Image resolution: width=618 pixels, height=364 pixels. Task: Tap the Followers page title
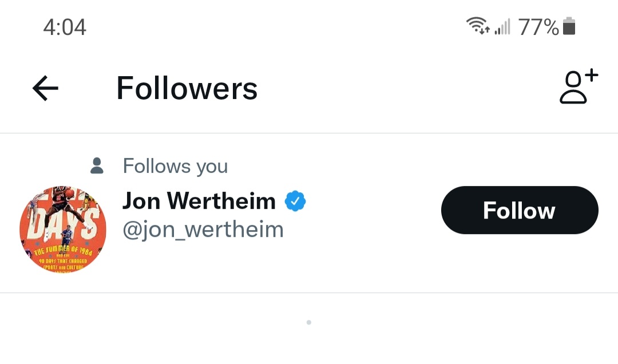coord(187,88)
